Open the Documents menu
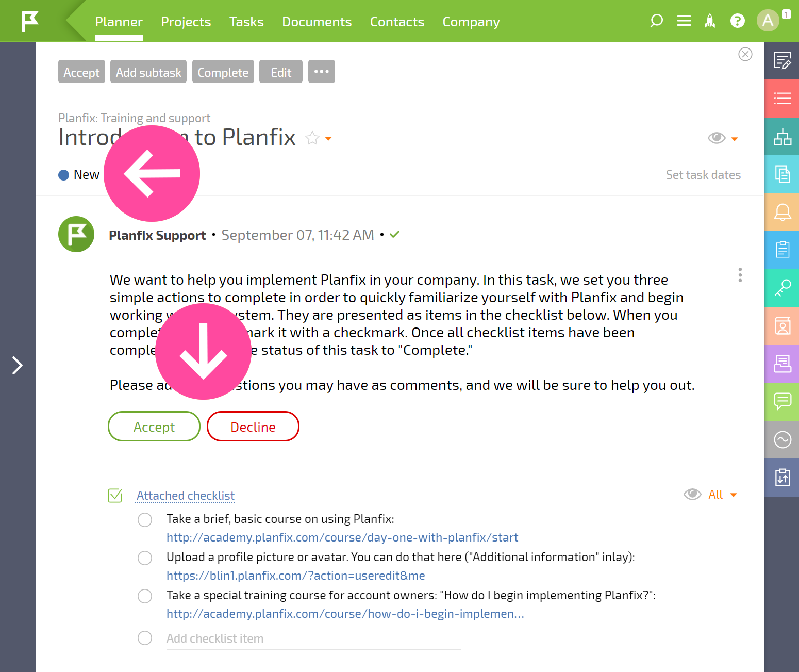Screen dimensions: 799x672 coord(317,22)
